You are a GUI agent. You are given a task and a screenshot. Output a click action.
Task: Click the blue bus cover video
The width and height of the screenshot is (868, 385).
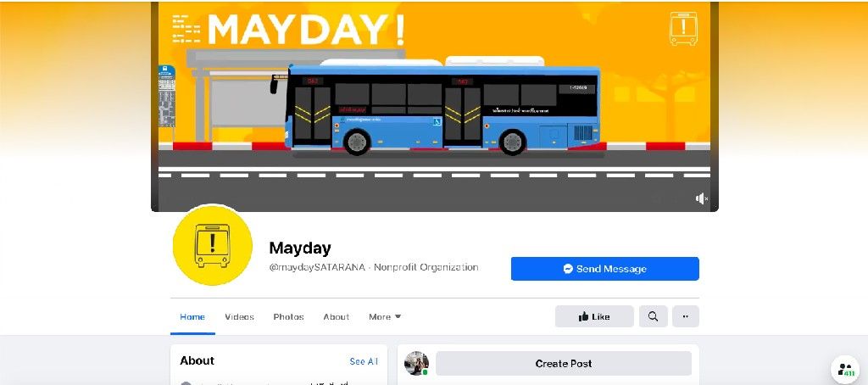click(x=435, y=106)
